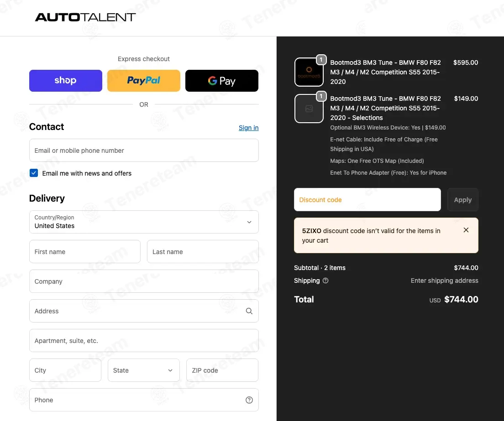Click the Contact section heading

[47, 127]
